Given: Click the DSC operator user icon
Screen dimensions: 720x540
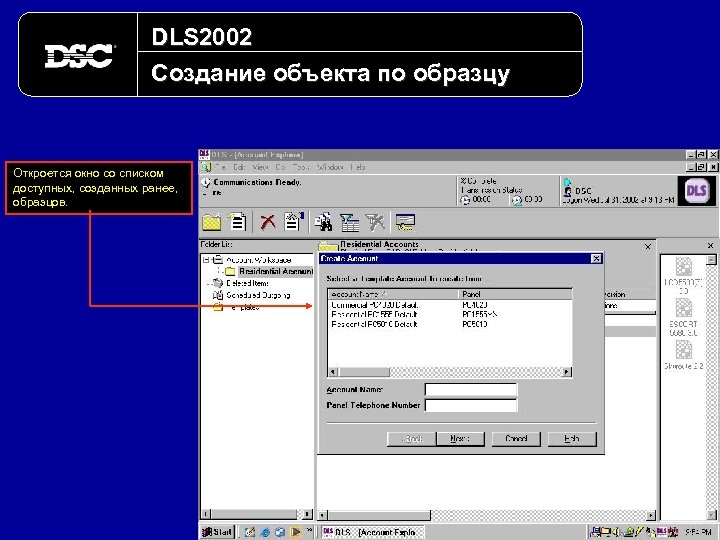Looking at the screenshot, I should click(568, 191).
